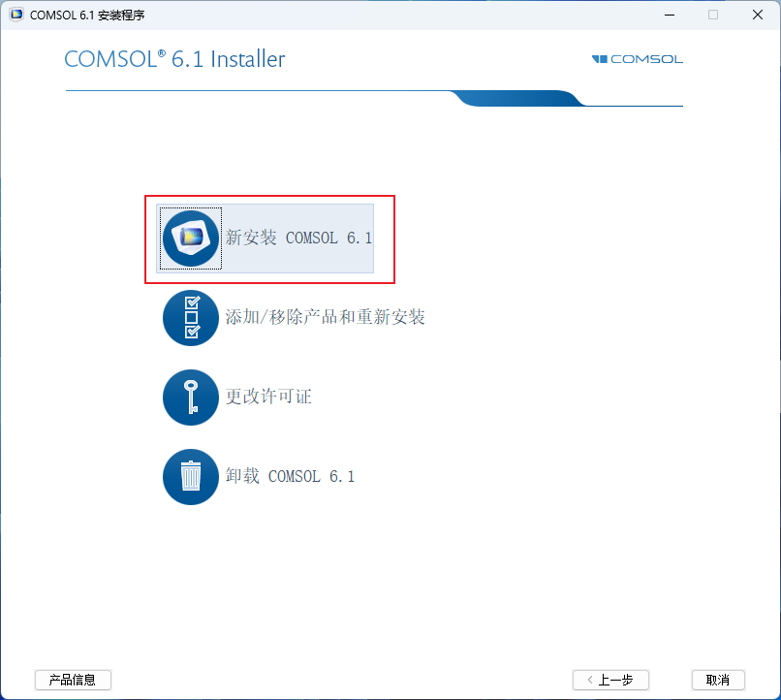This screenshot has height=700, width=781.
Task: Click the key icon for changing license
Action: (191, 398)
